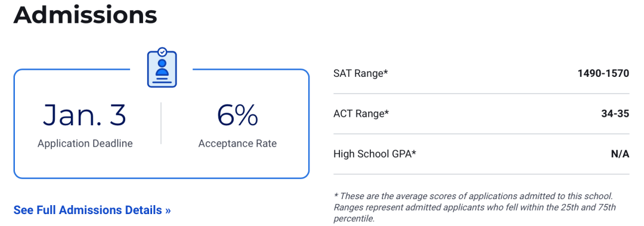This screenshot has height=226, width=644.
Task: Select the 6% acceptance rate figure
Action: coord(237,116)
